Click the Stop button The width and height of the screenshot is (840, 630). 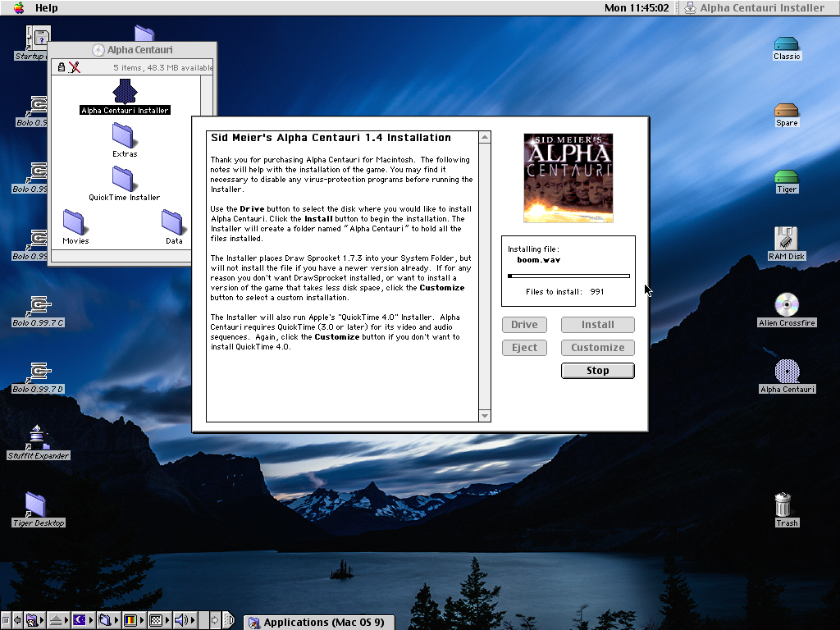pyautogui.click(x=598, y=371)
